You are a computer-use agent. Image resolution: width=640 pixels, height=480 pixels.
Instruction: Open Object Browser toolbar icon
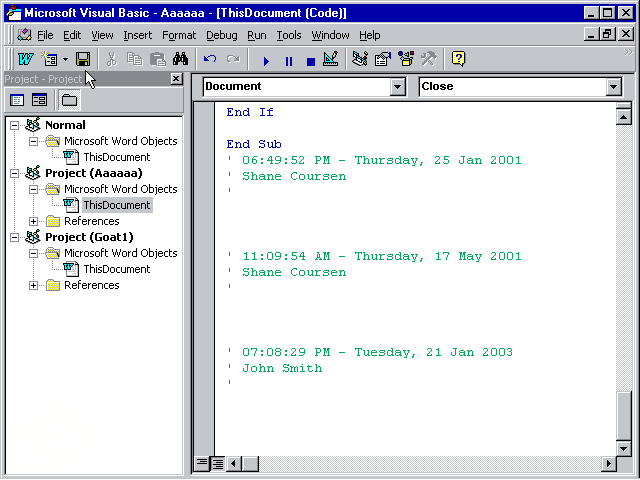click(x=406, y=59)
